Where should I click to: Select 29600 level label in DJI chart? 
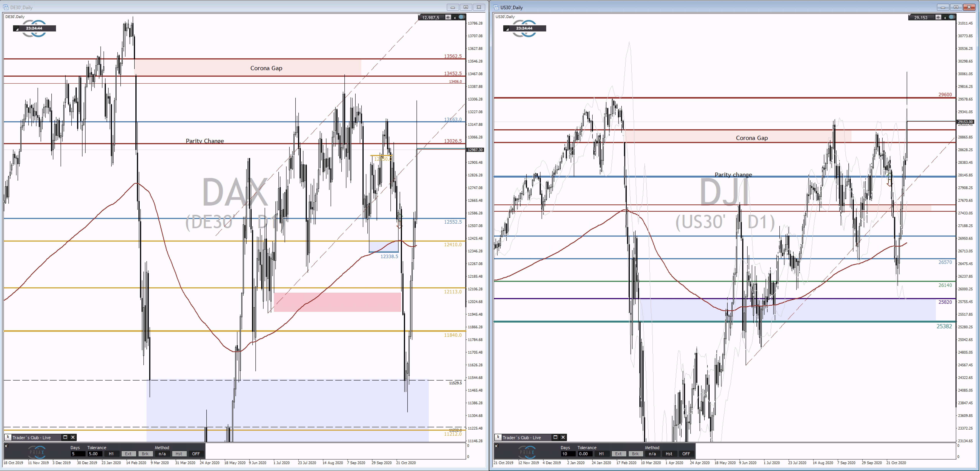pyautogui.click(x=945, y=94)
